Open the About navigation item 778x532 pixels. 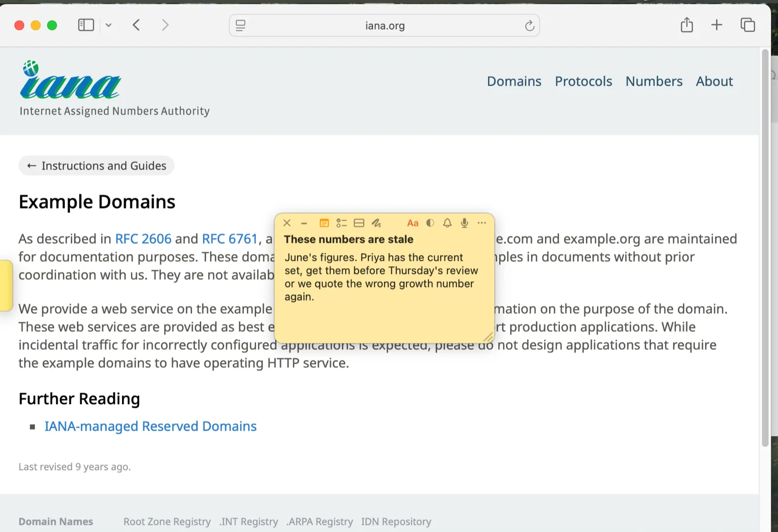point(714,81)
